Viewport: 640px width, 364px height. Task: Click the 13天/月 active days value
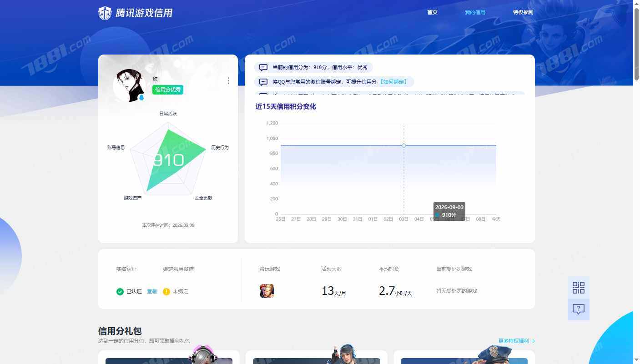tap(334, 291)
